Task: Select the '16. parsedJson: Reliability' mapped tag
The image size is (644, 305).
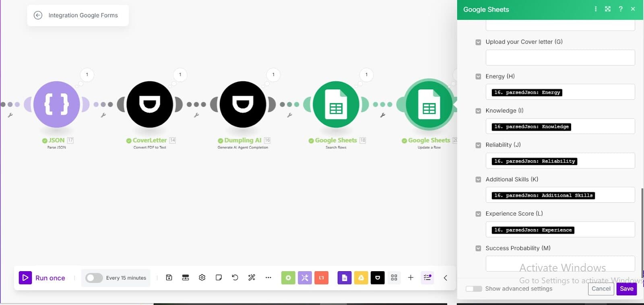Action: tap(535, 161)
